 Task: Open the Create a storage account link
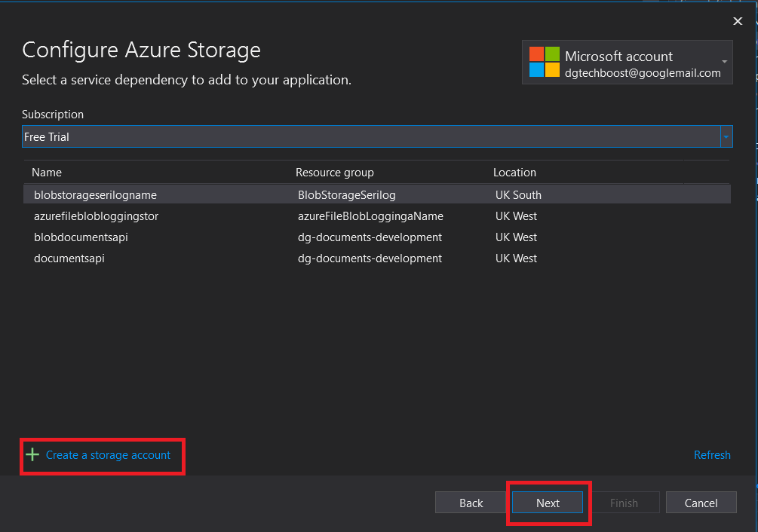click(x=108, y=455)
